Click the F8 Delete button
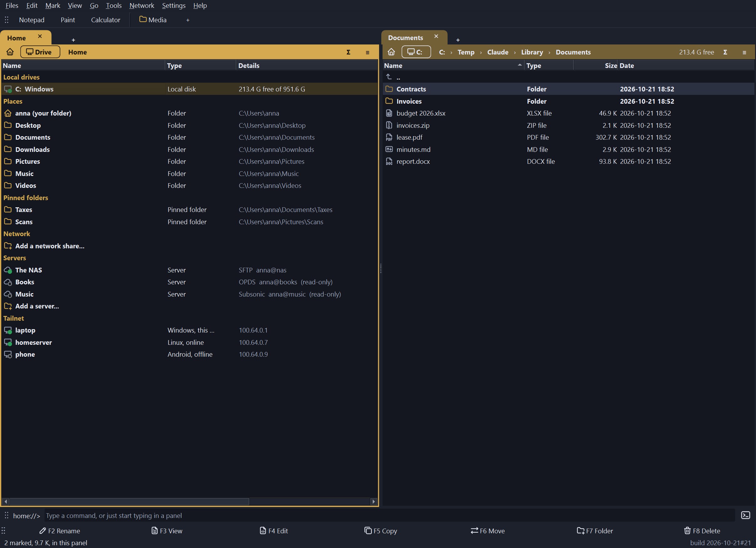This screenshot has width=756, height=548. (x=702, y=531)
